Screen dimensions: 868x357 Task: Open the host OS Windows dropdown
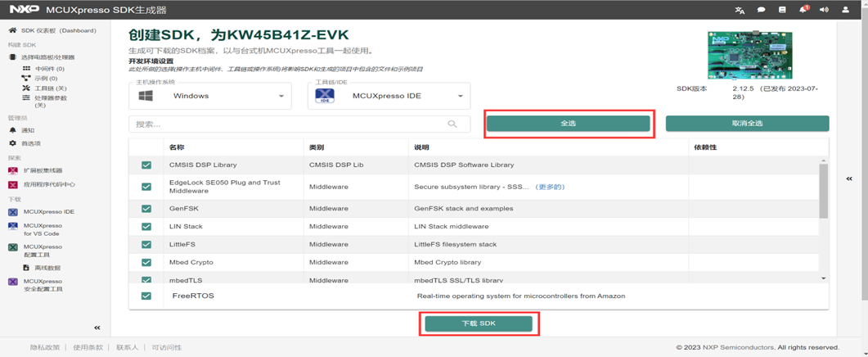click(x=209, y=96)
